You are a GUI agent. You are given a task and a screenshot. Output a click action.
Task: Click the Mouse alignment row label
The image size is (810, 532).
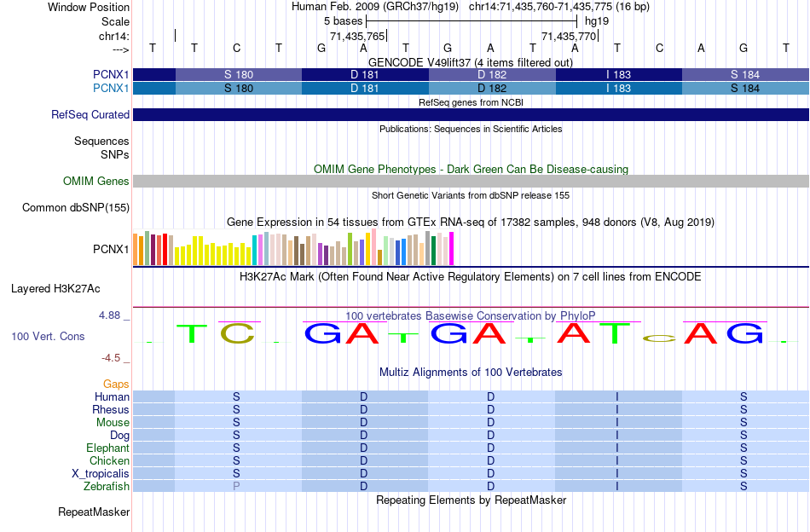(113, 423)
